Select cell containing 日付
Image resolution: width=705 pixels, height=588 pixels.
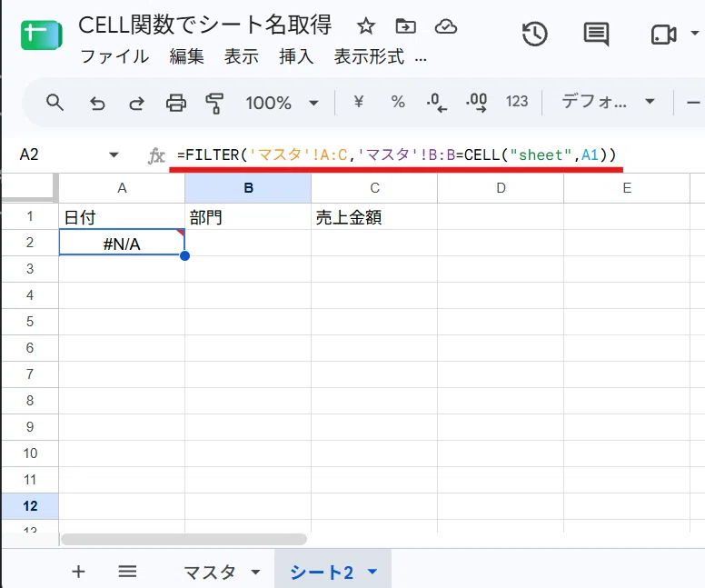tap(122, 216)
